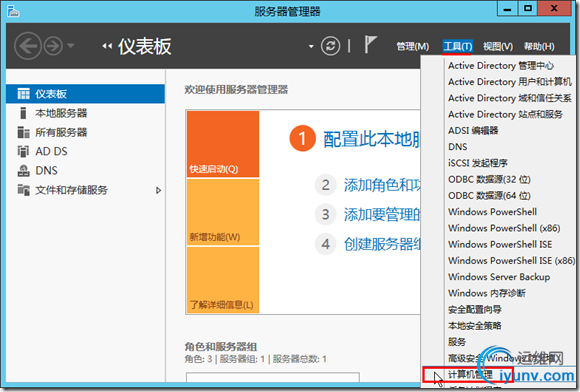Click 添加要管理的其他服务器 link
580x392 pixels.
[382, 214]
